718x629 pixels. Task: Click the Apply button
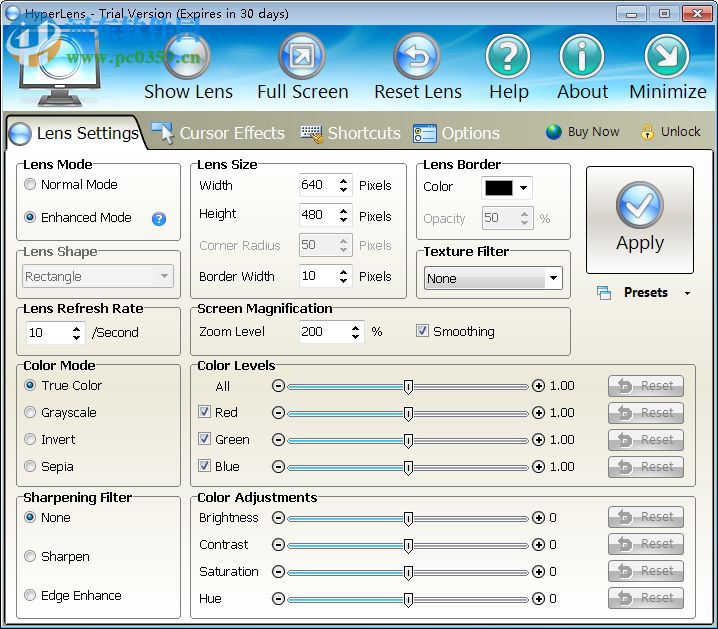[640, 220]
